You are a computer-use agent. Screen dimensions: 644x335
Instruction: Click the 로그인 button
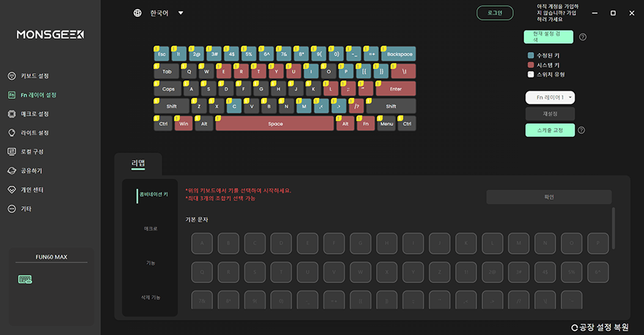(495, 13)
